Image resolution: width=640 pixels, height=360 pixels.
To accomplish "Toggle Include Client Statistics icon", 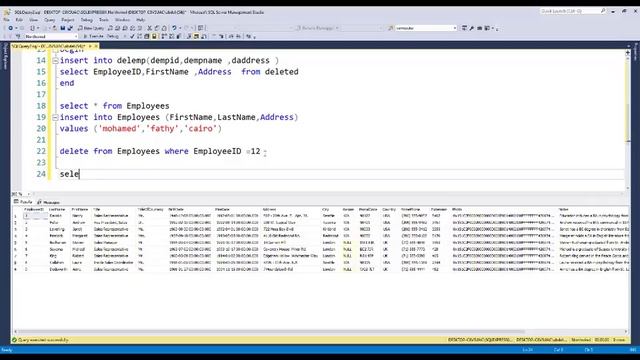I will click(178, 36).
